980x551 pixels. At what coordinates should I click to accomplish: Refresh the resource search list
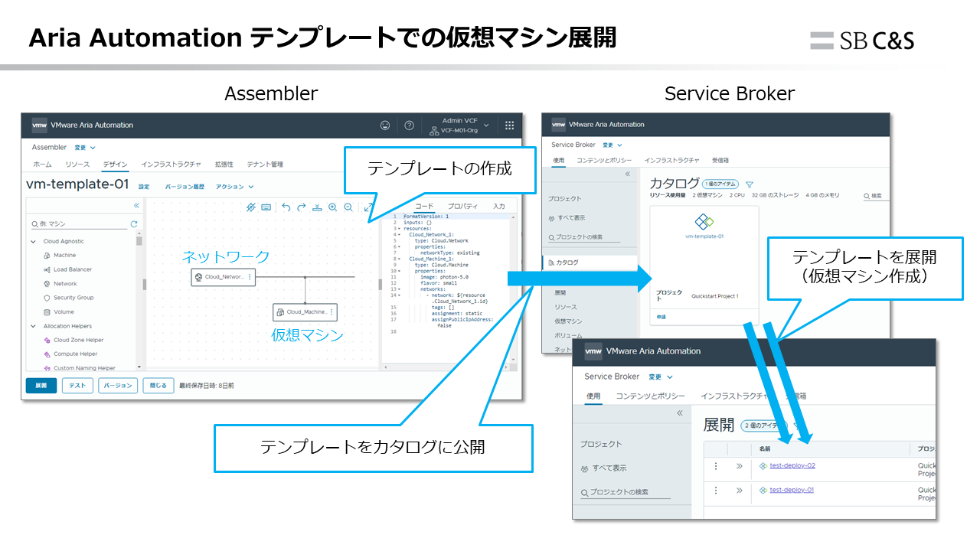[134, 224]
